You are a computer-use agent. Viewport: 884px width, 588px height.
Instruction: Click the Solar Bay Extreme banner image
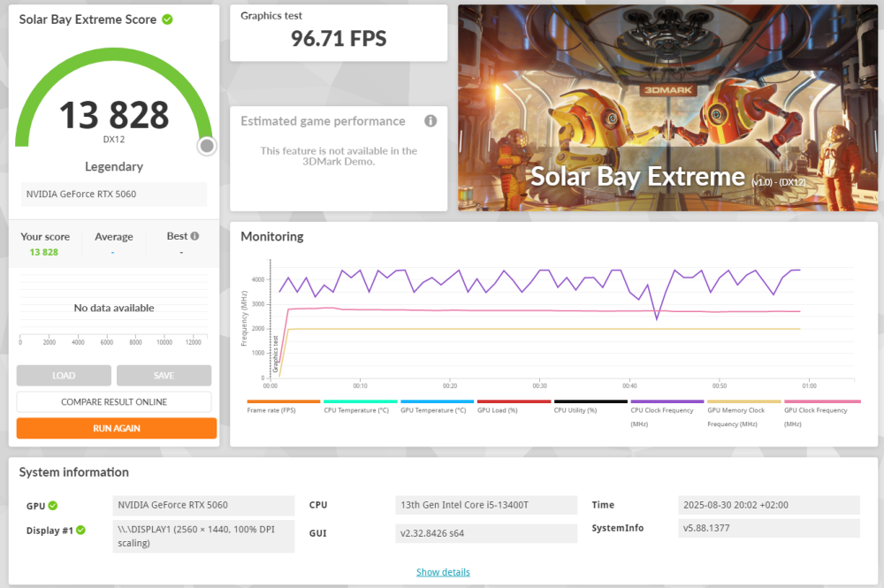point(667,108)
